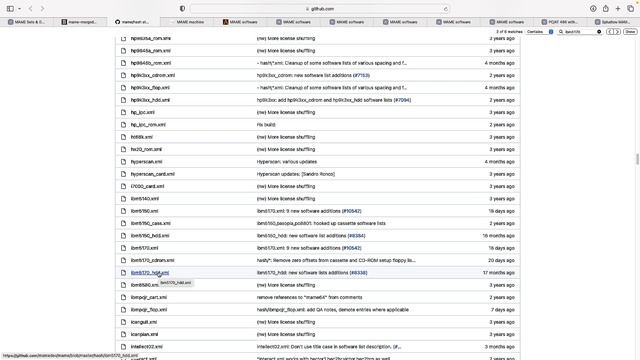Image resolution: width=640 pixels, height=360 pixels.
Task: Add a new tab
Action: (618, 9)
